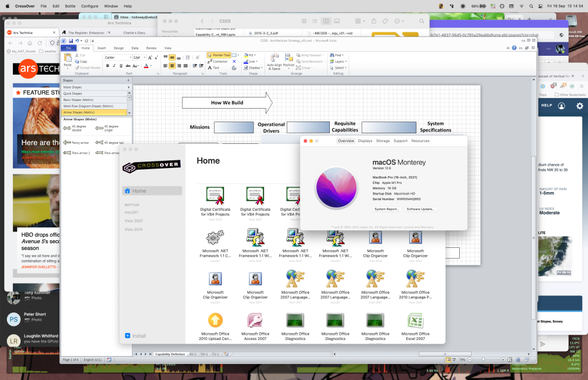Click the Finder search magnifier icon
Image resolution: width=588 pixels, height=380 pixels.
[422, 21]
